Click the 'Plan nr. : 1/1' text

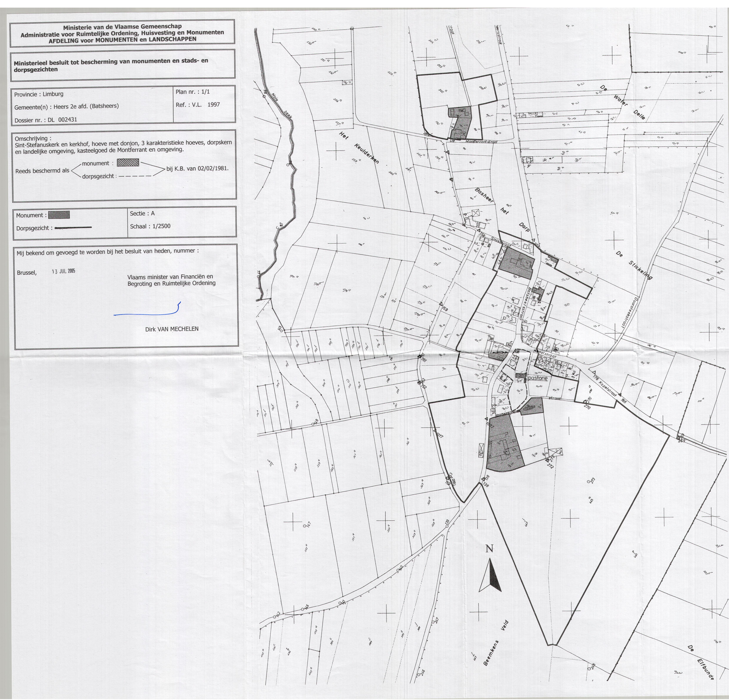pyautogui.click(x=193, y=91)
